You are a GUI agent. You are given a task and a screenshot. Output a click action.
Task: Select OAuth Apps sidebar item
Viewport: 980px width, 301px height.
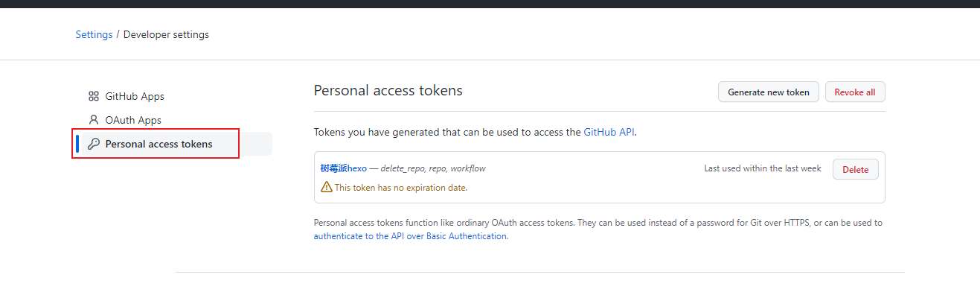point(133,120)
